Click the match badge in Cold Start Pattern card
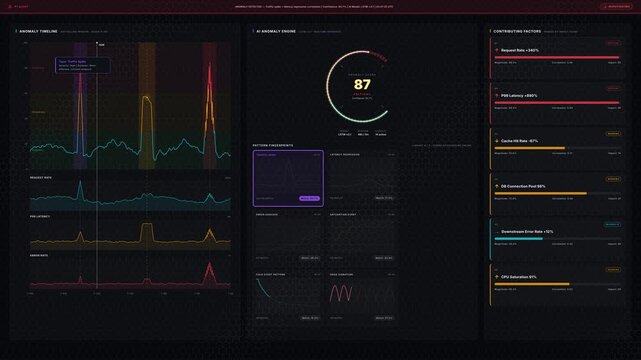The height and width of the screenshot is (360, 641). [x=309, y=318]
